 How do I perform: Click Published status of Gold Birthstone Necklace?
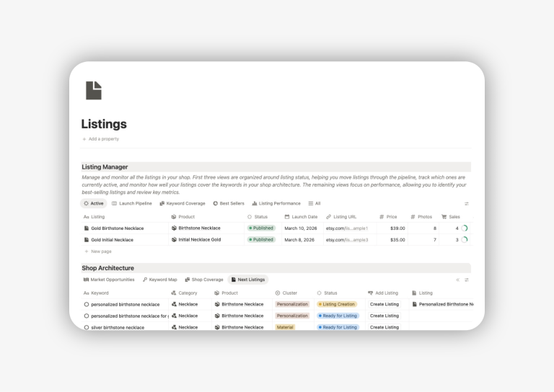[261, 228]
